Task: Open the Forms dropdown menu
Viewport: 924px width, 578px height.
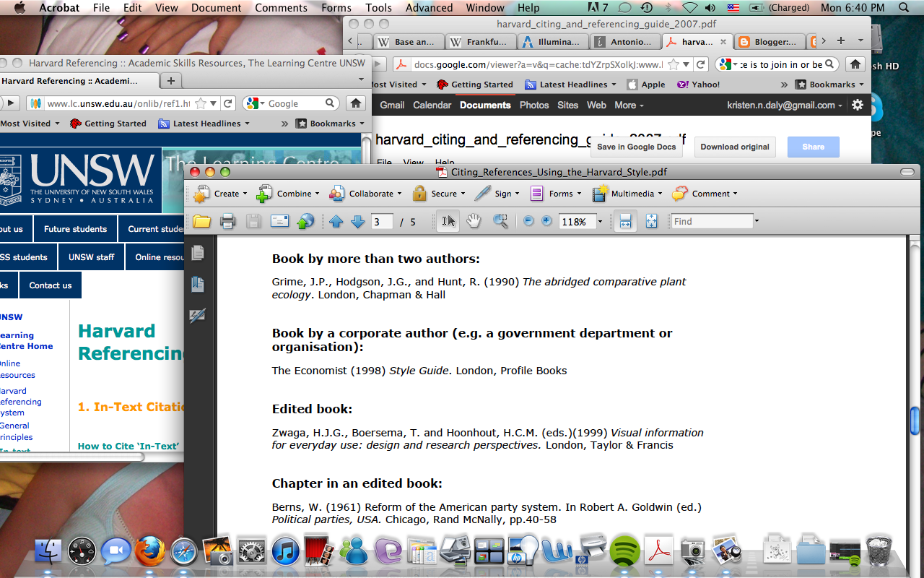Action: (556, 194)
